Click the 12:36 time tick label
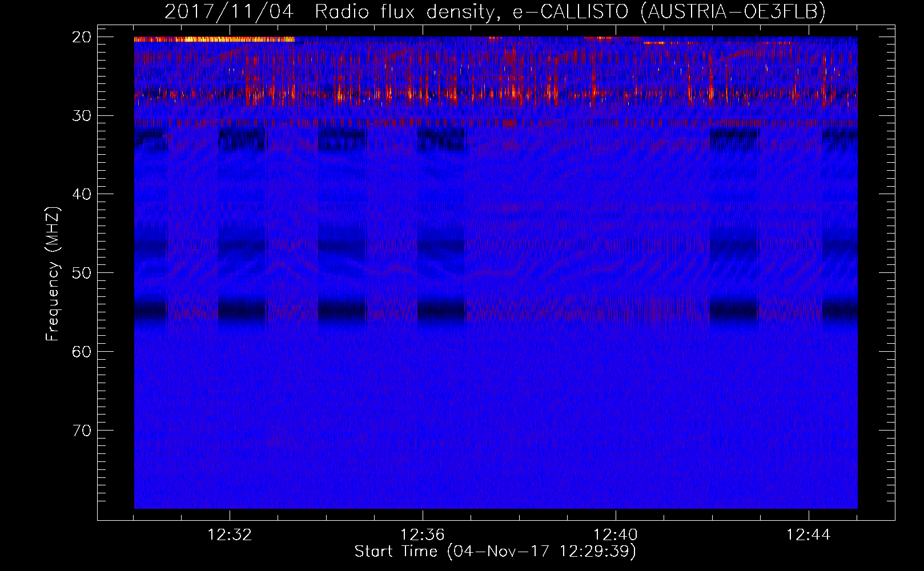This screenshot has height=571, width=924. point(423,535)
